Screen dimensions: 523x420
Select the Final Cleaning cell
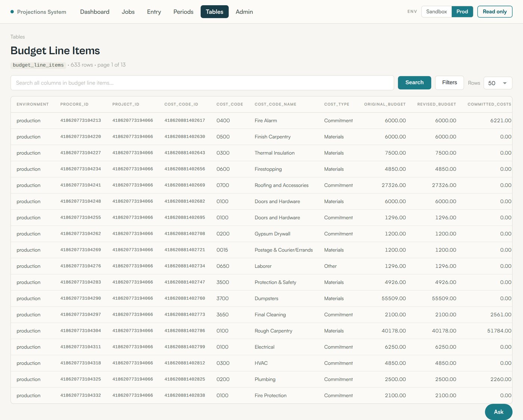point(270,315)
